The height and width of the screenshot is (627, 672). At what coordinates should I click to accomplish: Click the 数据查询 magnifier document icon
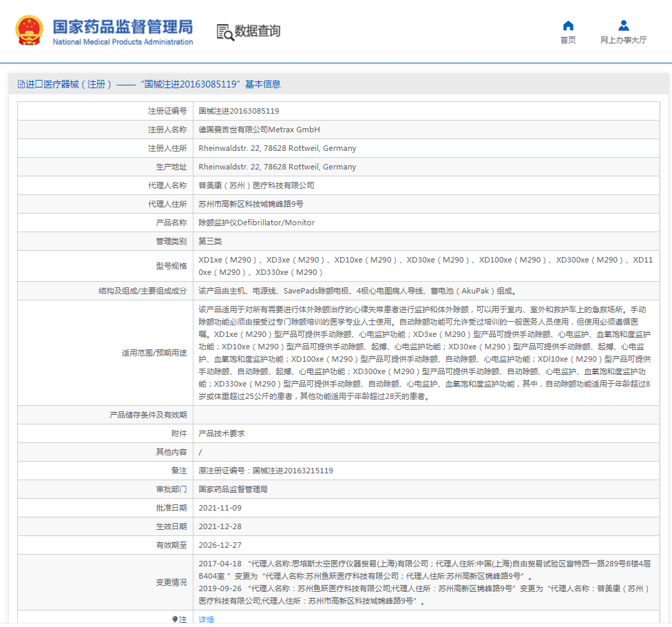coord(225,32)
